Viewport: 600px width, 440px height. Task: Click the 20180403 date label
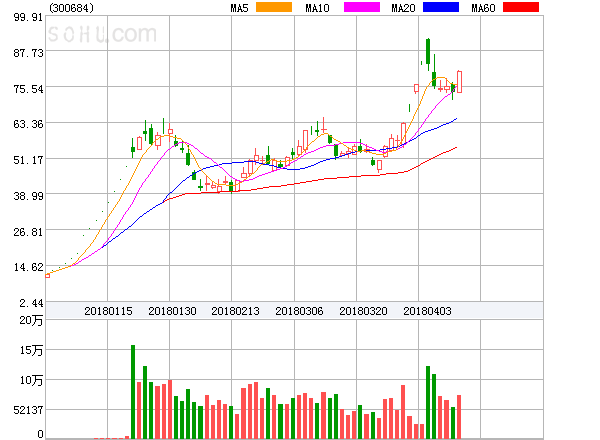(x=427, y=311)
